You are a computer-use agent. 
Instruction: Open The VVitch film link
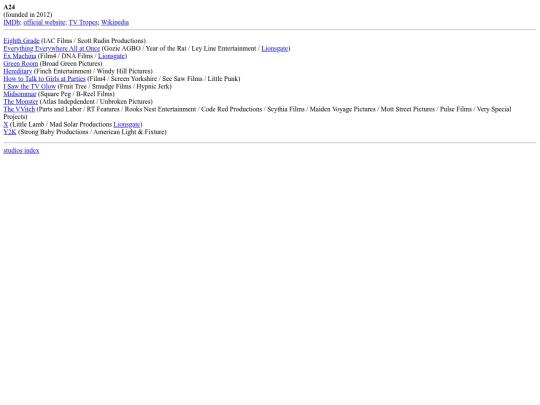pyautogui.click(x=19, y=109)
